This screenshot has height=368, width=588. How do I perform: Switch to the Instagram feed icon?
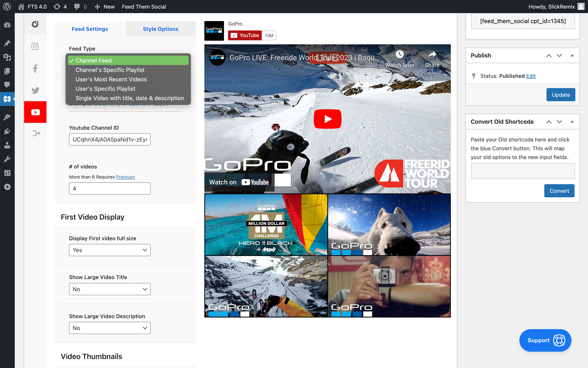point(35,46)
